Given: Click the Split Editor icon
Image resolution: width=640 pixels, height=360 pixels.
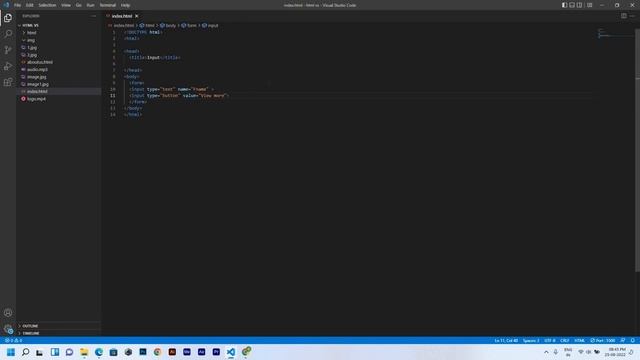Looking at the screenshot, I should [x=624, y=16].
